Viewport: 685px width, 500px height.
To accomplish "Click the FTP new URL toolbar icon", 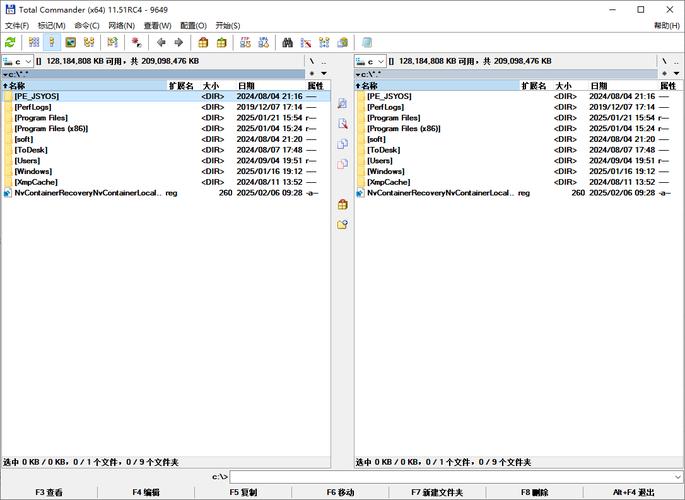I will pyautogui.click(x=263, y=43).
